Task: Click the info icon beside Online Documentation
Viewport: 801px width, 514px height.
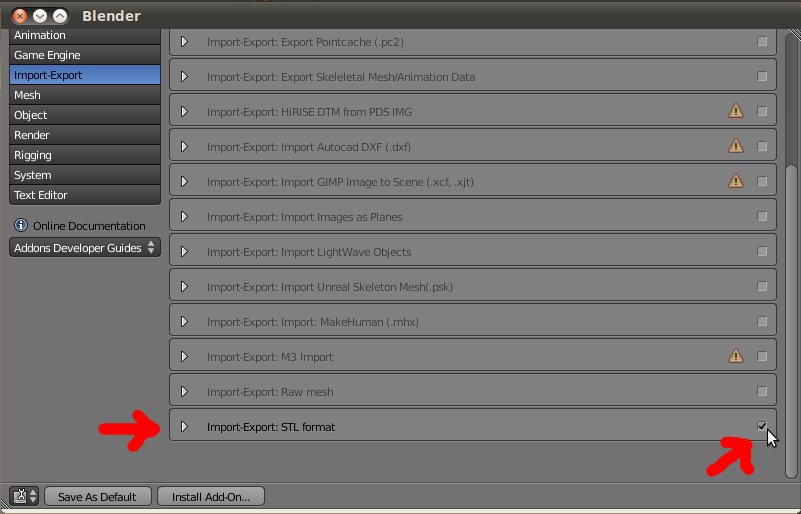Action: 20,226
